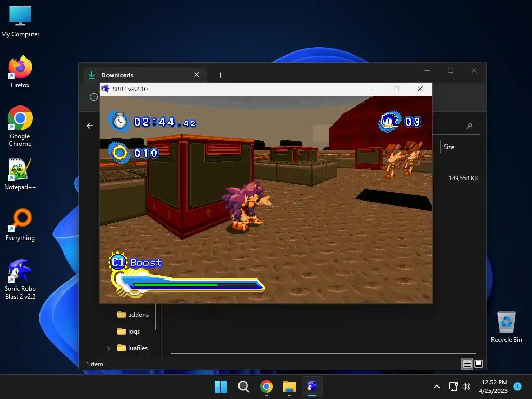Click the green boost gauge bar

[176, 285]
